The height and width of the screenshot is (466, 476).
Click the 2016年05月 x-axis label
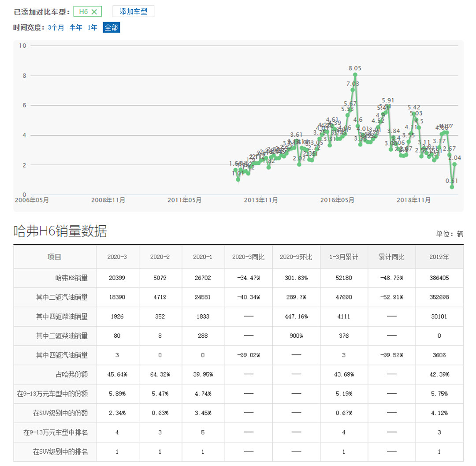point(338,200)
